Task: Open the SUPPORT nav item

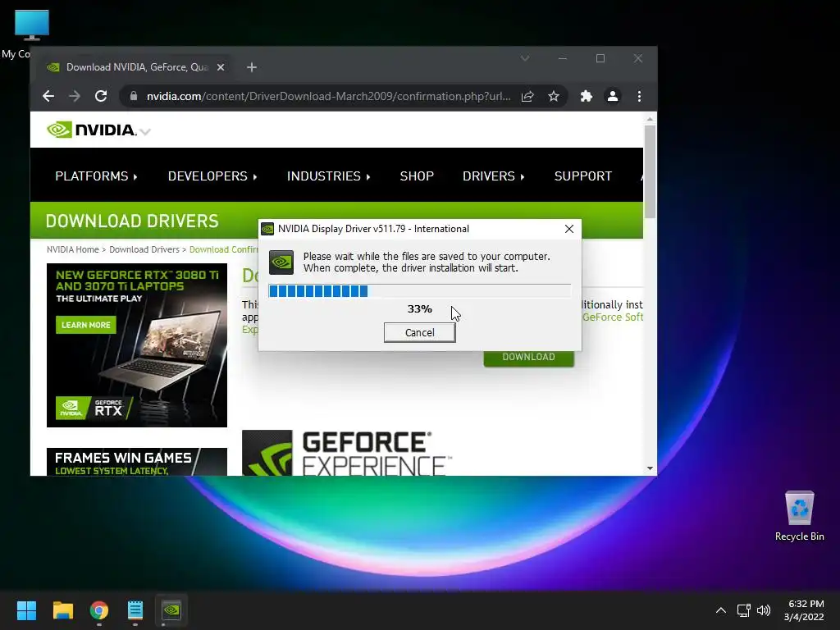Action: 583,176
